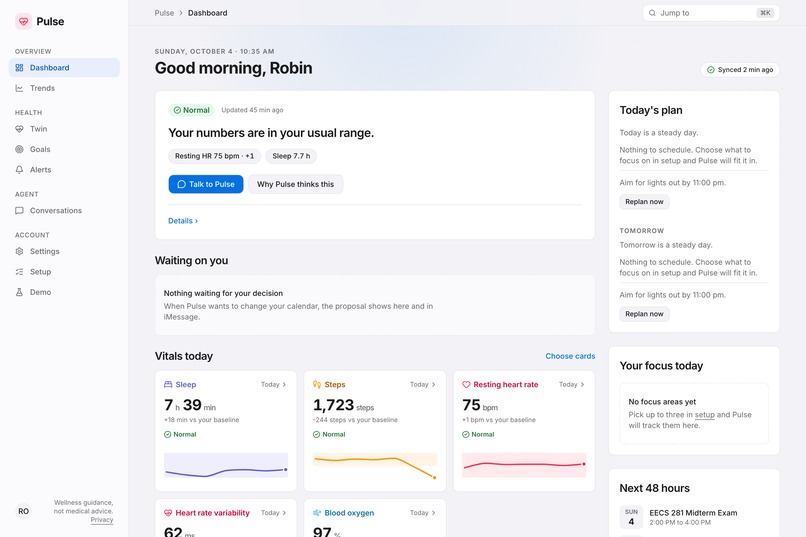Viewport: 806px width, 537px height.
Task: Click the RO user avatar
Action: click(x=24, y=511)
